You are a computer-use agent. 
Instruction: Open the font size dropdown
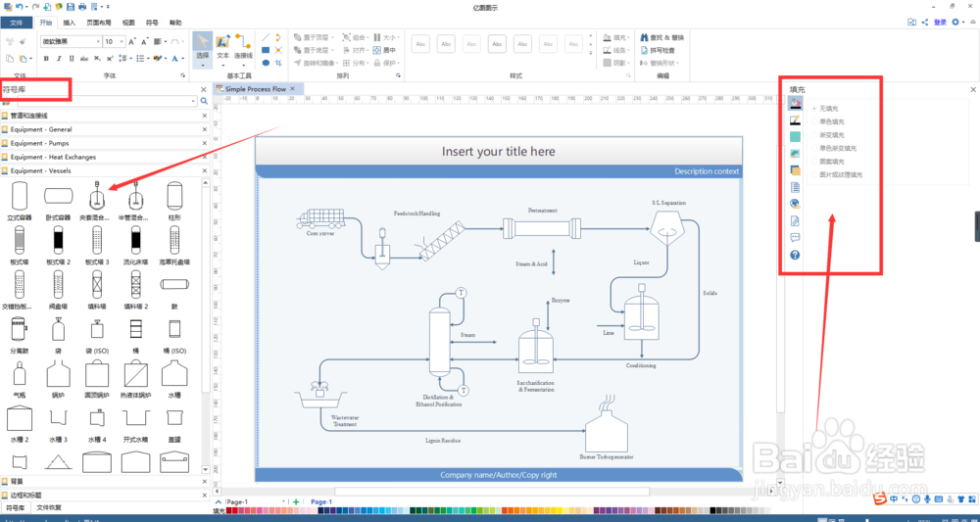(x=114, y=42)
